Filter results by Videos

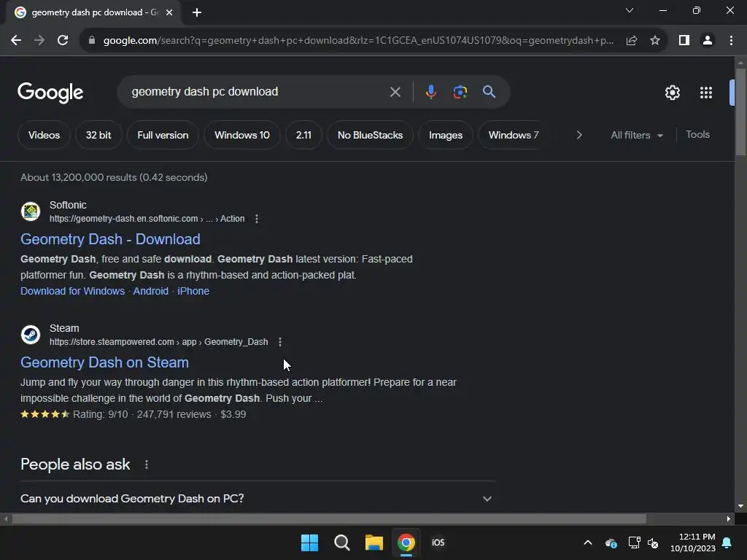pyautogui.click(x=44, y=135)
